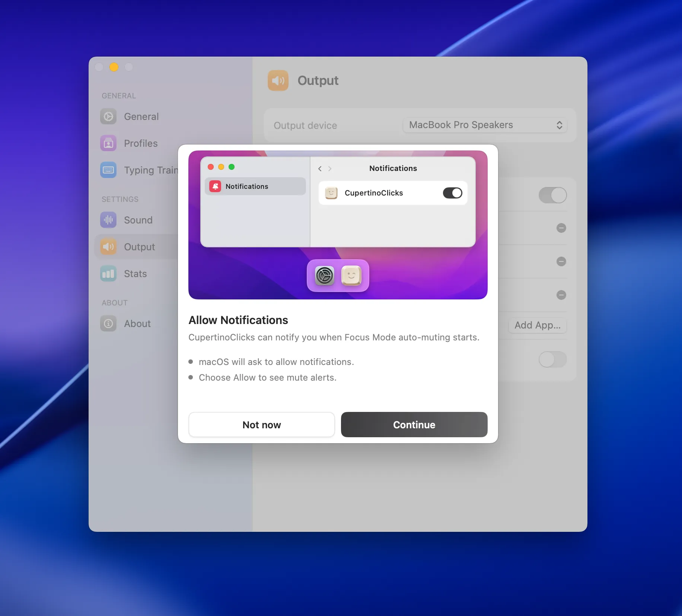Screen dimensions: 682x616
Task: Click the CupertinoClicks face icon in illustration dock
Action: tap(351, 276)
